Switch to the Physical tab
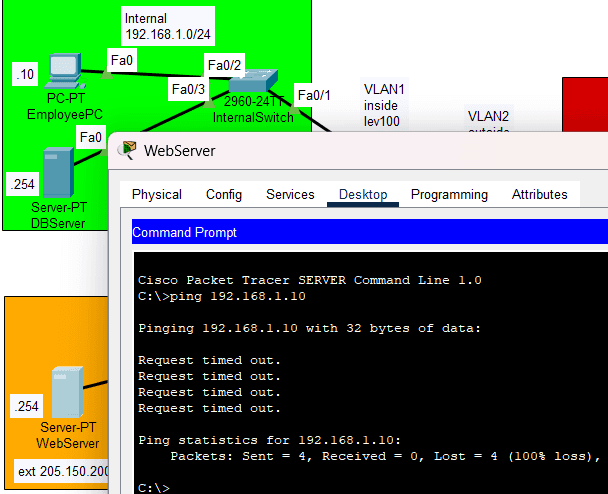 pyautogui.click(x=157, y=194)
